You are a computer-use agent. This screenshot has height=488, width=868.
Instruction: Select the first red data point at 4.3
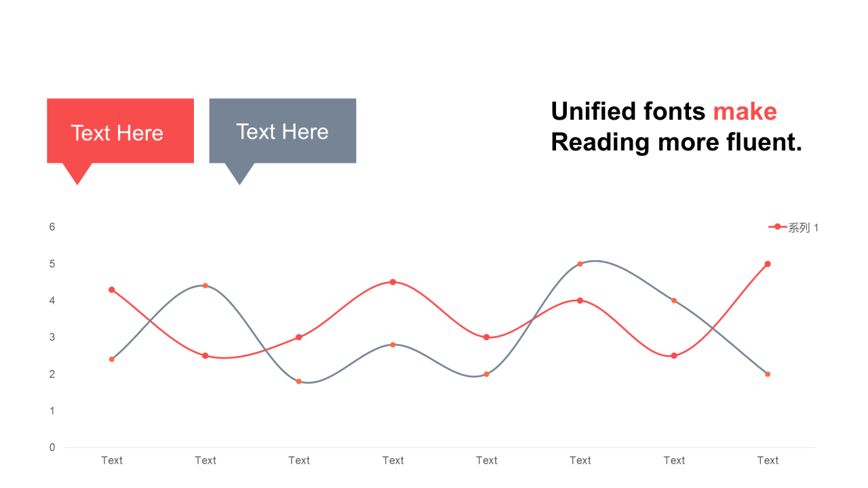(112, 289)
